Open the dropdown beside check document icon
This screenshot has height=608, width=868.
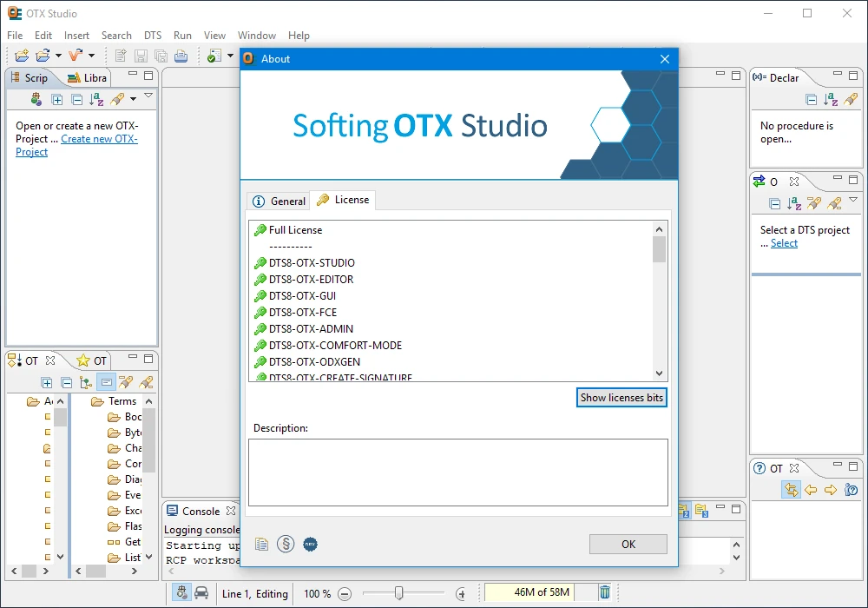pos(230,56)
